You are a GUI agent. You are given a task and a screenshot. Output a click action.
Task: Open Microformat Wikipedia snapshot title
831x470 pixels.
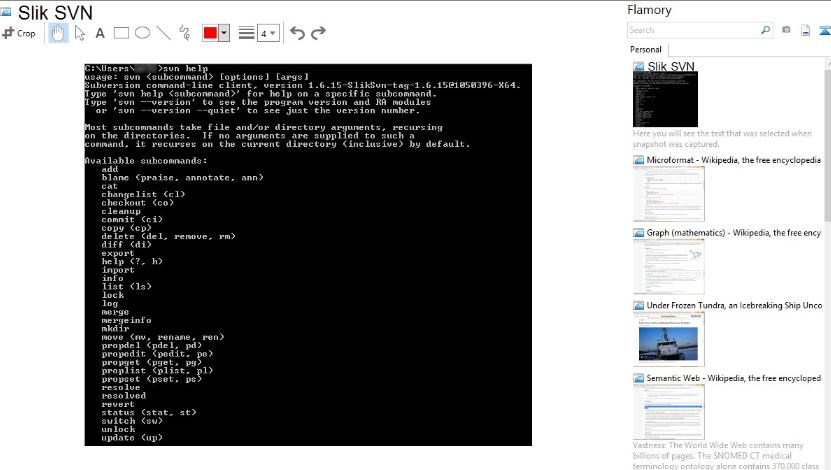click(733, 160)
